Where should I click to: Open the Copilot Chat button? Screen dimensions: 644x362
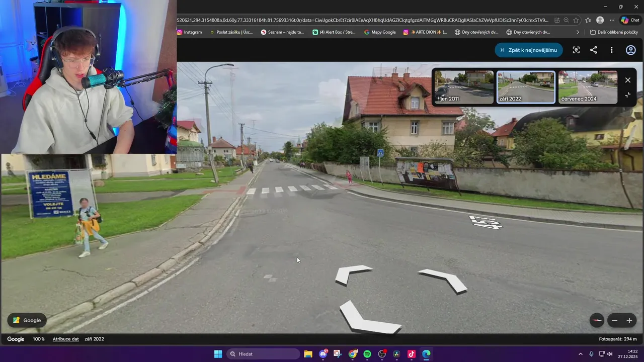[x=630, y=20]
